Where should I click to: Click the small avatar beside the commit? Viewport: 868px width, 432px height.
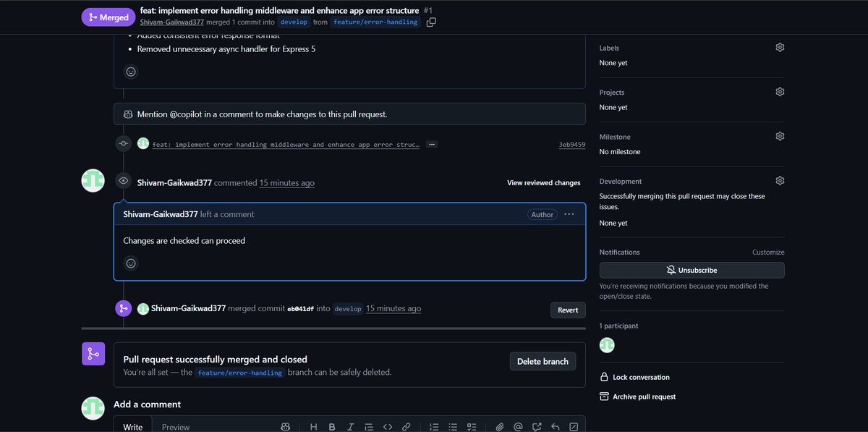(143, 144)
